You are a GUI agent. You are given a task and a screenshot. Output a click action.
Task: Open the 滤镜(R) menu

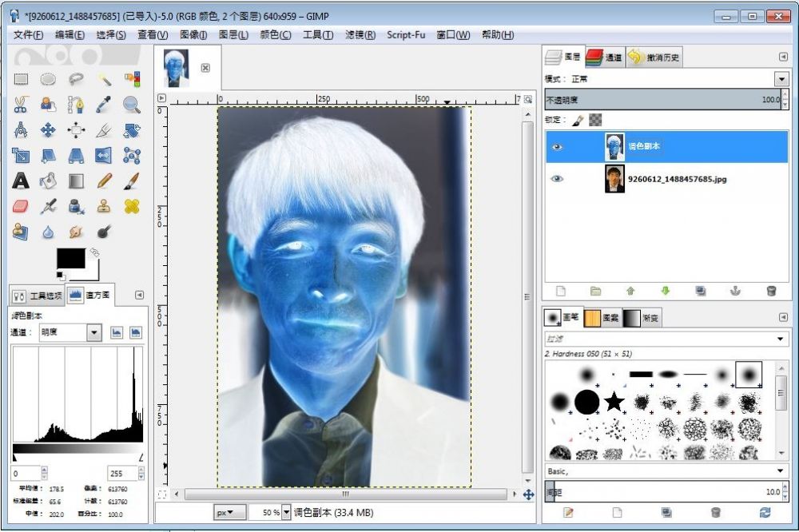360,35
